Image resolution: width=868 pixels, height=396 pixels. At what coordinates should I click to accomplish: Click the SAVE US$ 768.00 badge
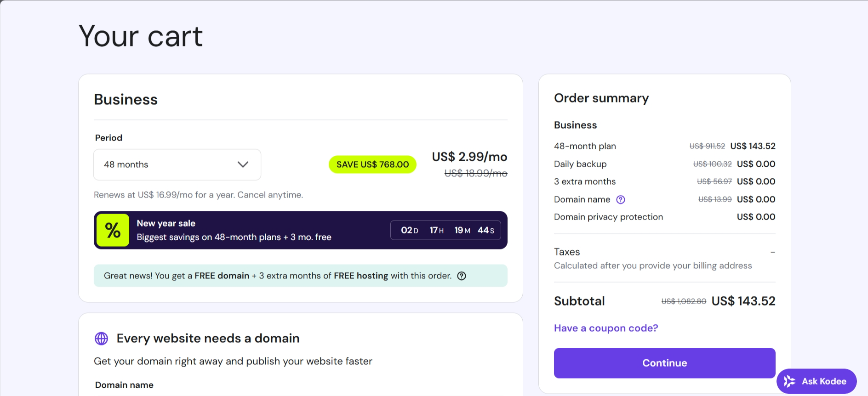coord(372,164)
